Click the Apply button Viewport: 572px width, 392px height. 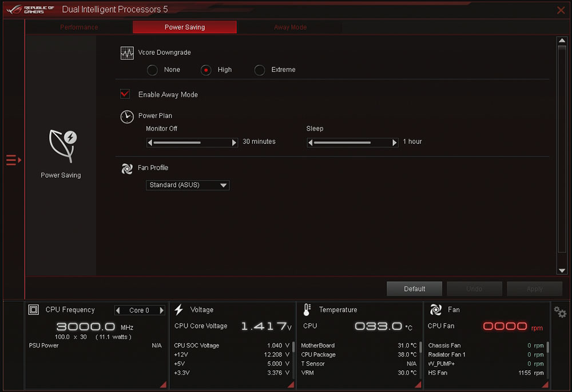click(534, 289)
